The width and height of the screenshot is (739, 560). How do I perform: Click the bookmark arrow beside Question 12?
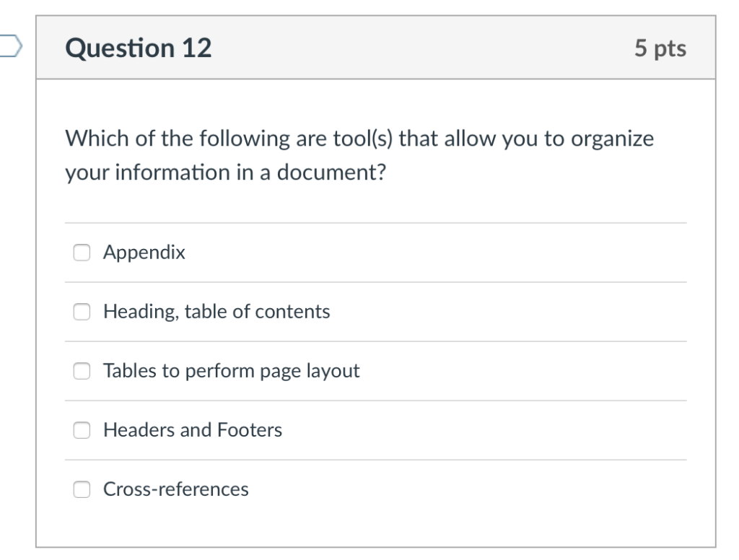point(10,45)
